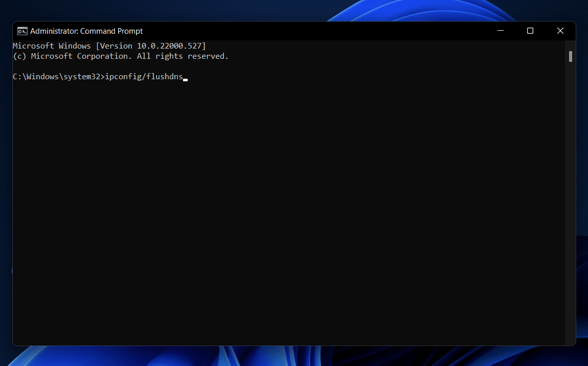Open the Command Prompt title bar icon menu
588x366 pixels.
pyautogui.click(x=22, y=31)
